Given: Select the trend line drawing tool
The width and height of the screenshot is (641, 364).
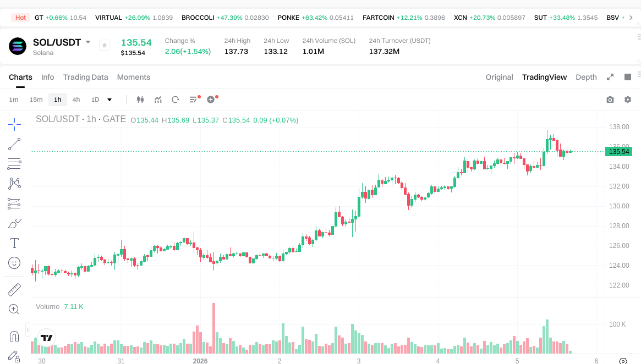Looking at the screenshot, I should tap(14, 144).
